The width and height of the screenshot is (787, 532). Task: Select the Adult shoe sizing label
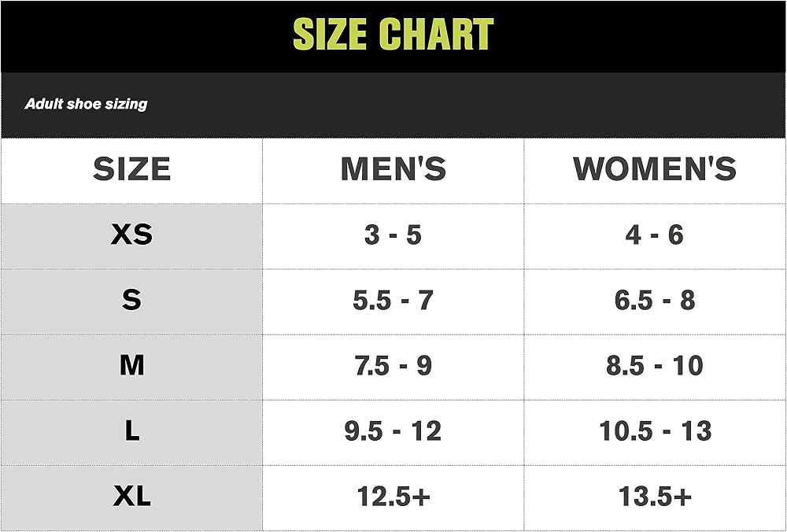pyautogui.click(x=86, y=104)
